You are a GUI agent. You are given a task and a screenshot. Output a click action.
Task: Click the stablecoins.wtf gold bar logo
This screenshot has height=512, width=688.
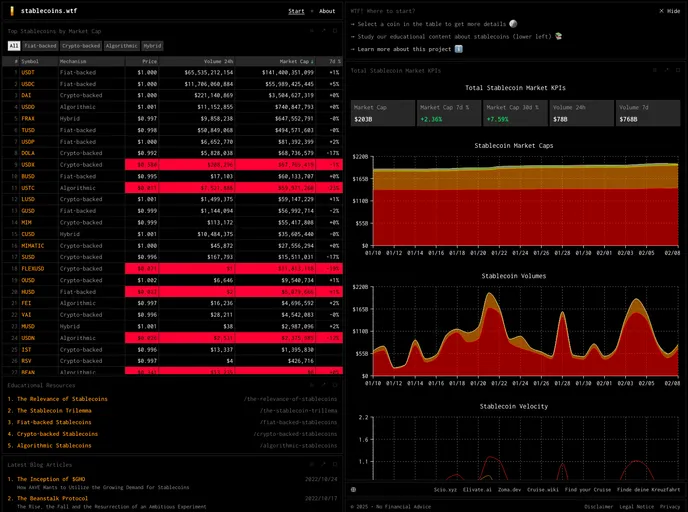(x=12, y=11)
